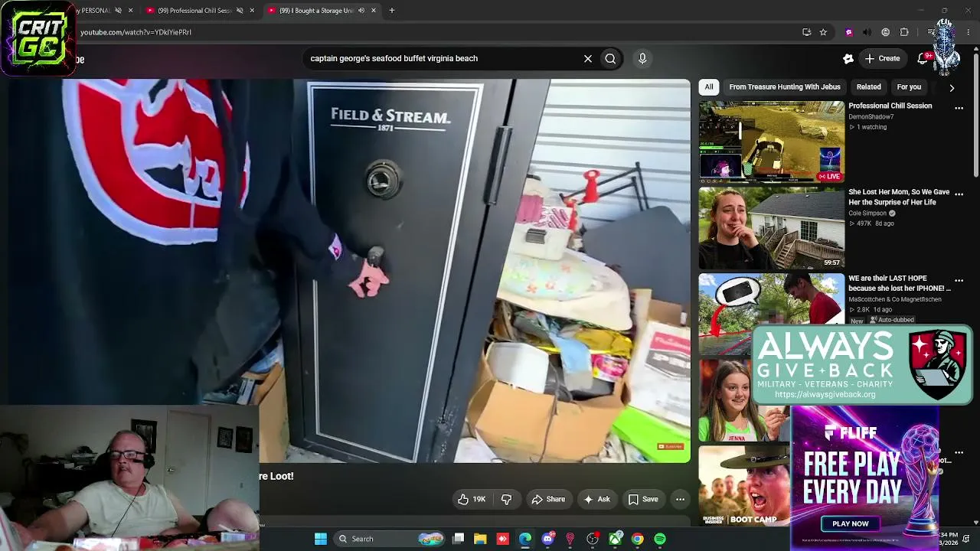Open Spotify from the taskbar
The image size is (980, 551).
(x=660, y=539)
